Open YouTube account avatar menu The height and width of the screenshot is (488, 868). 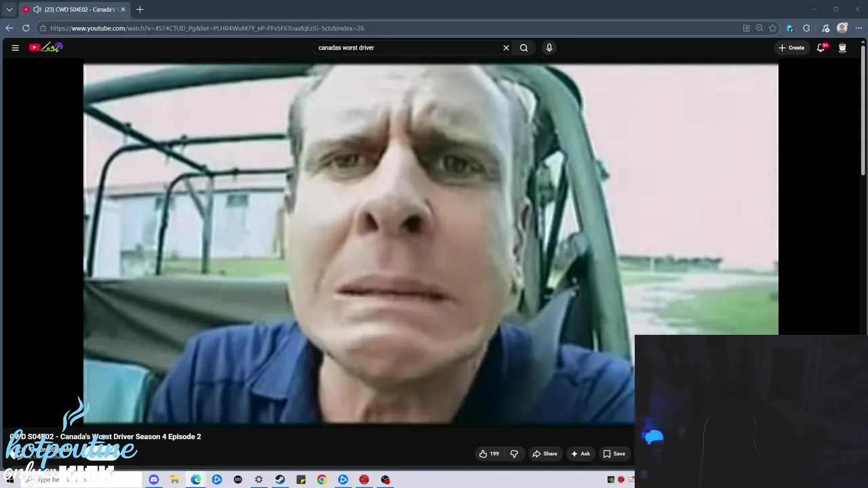click(842, 47)
